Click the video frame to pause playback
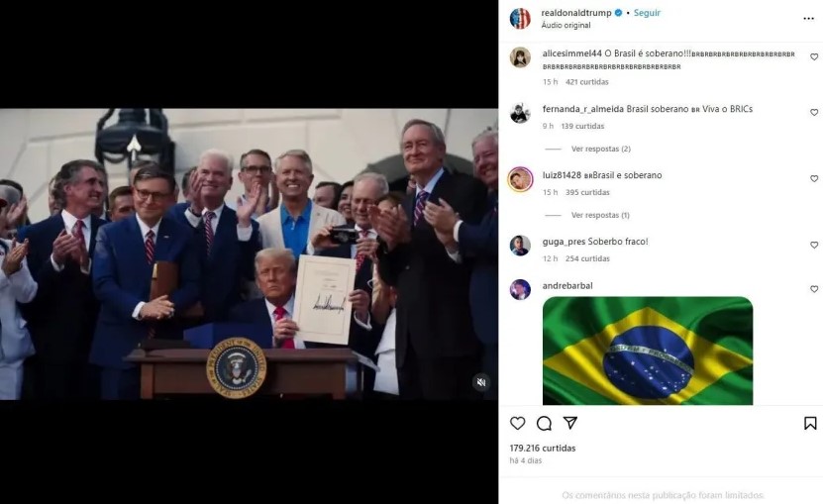 (x=249, y=254)
